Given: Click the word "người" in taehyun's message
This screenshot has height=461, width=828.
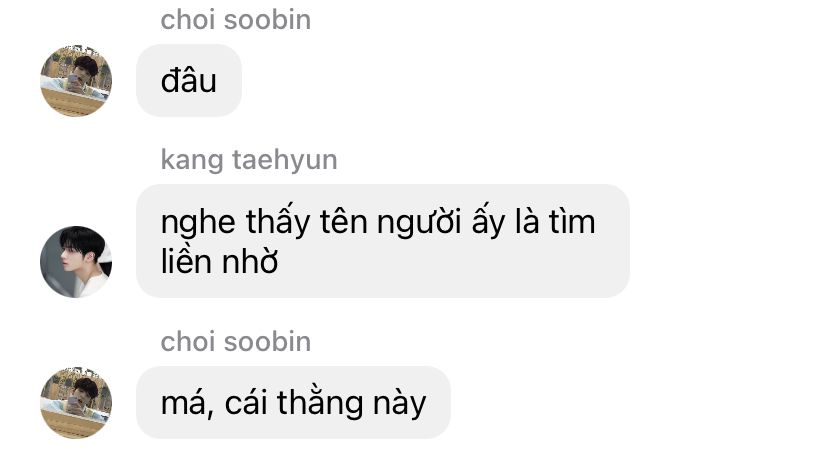Looking at the screenshot, I should tap(420, 222).
